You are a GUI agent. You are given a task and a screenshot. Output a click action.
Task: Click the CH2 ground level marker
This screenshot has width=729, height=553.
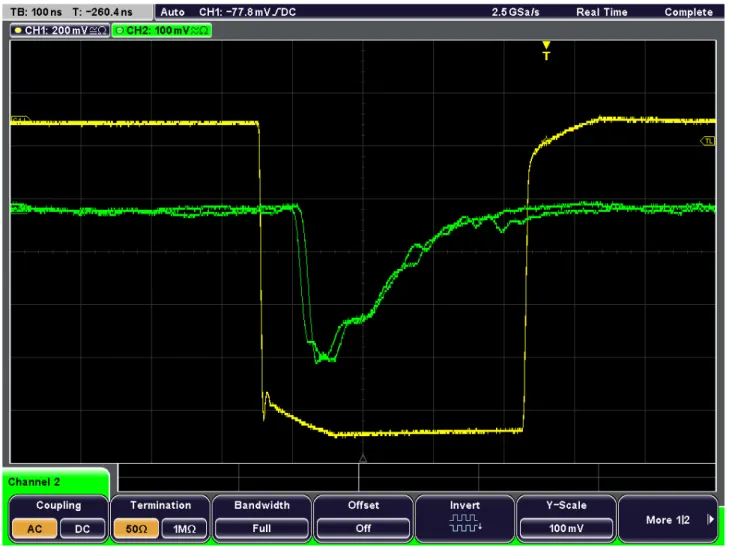pos(19,207)
